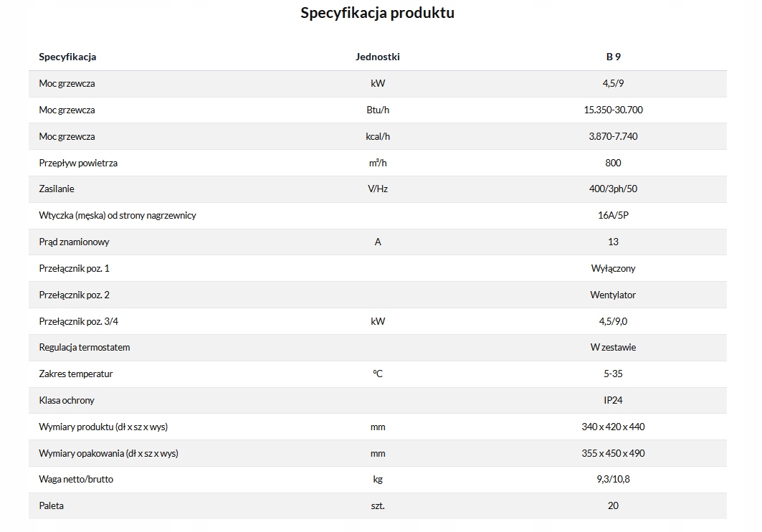This screenshot has height=532, width=762.
Task: Click the "Wymiary opakowania" row label
Action: click(108, 453)
